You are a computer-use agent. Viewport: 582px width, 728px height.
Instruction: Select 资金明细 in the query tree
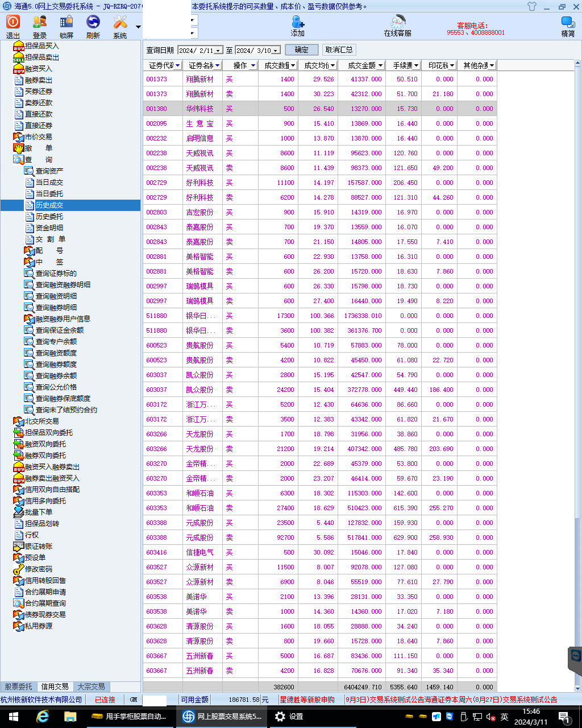tap(49, 227)
